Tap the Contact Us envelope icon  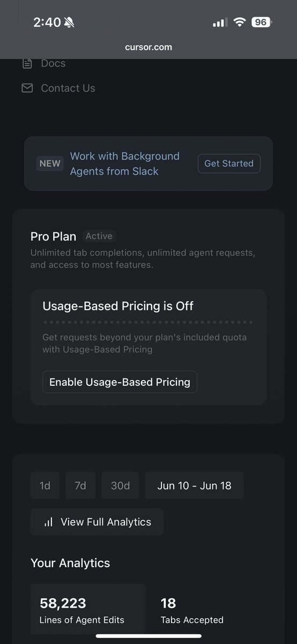point(27,88)
